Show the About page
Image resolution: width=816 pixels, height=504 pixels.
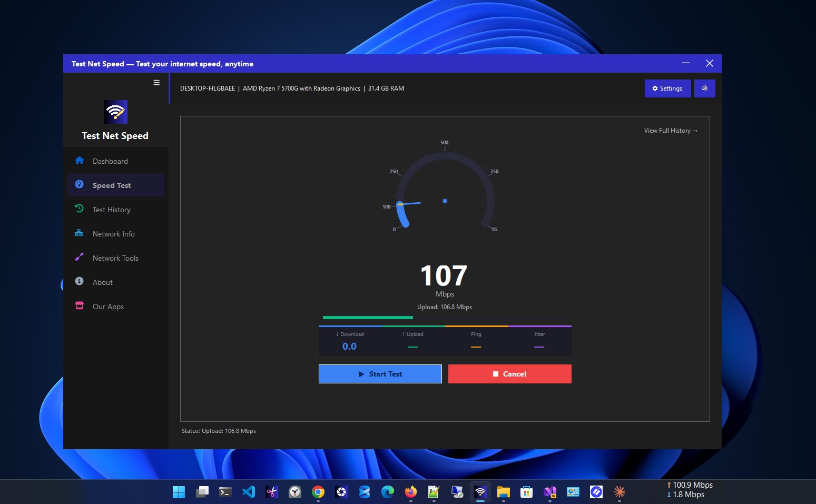coord(116,282)
